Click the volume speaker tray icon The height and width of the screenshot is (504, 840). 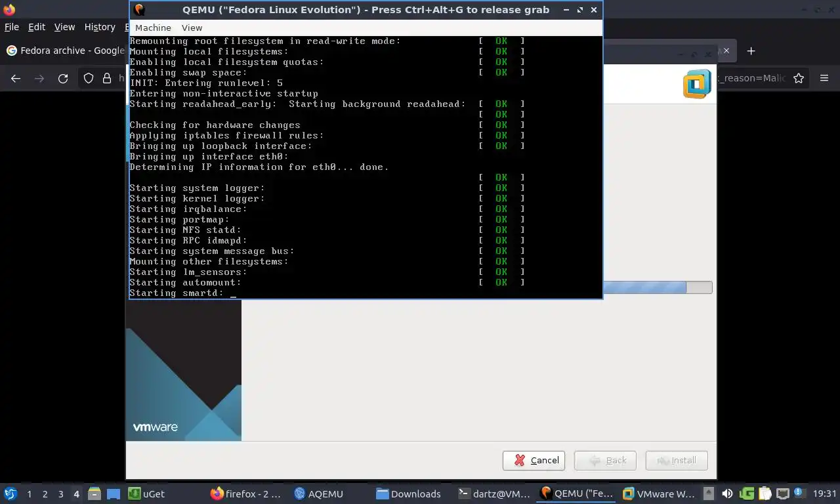727,493
